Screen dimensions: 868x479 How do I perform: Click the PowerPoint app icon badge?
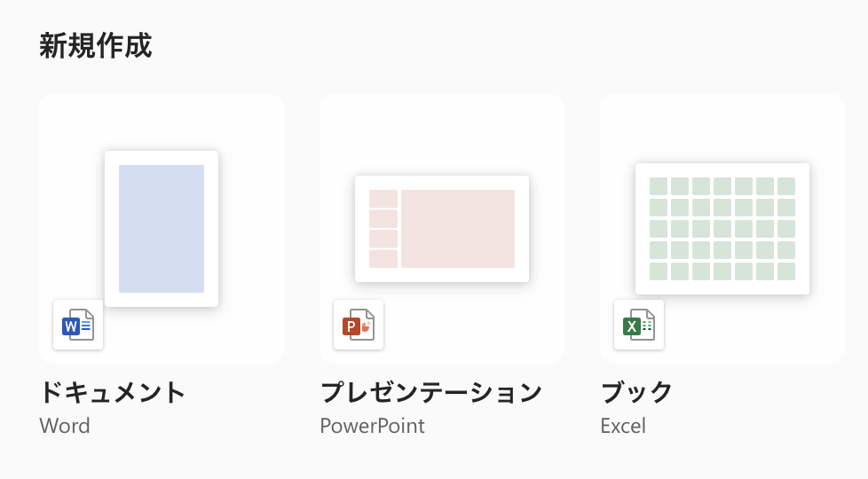[359, 325]
